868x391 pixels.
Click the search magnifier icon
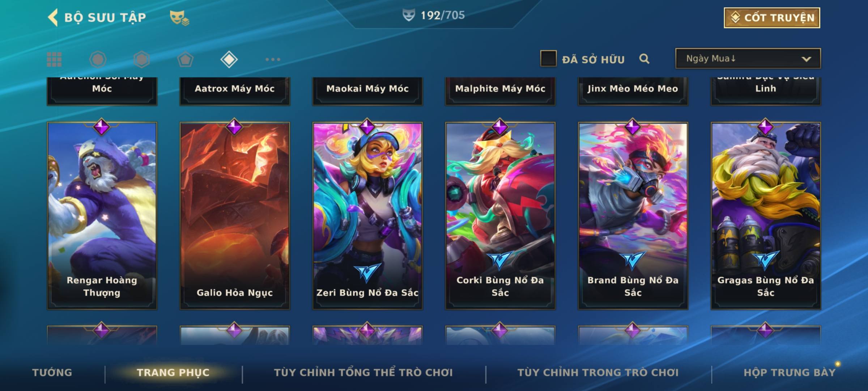pyautogui.click(x=644, y=59)
